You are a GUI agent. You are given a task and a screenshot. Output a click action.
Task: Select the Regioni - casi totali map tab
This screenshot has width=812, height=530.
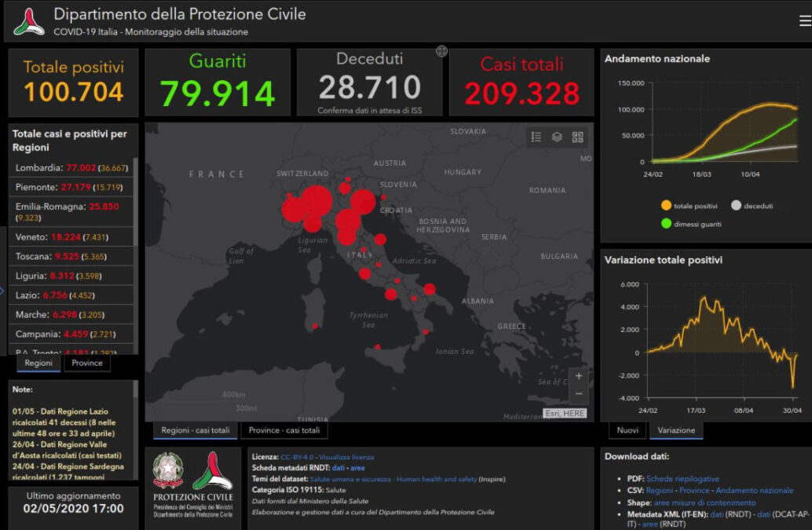(x=196, y=430)
